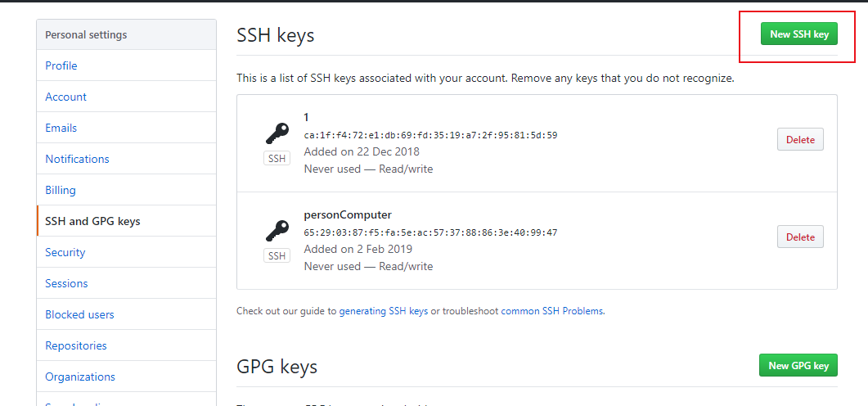Viewport: 868px width, 406px height.
Task: Navigate to Security settings
Action: click(65, 252)
